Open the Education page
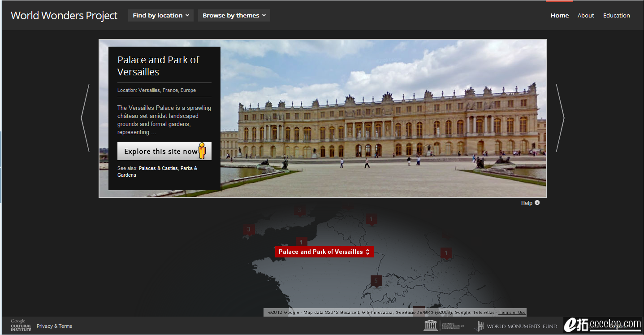The image size is (644, 335). pyautogui.click(x=616, y=15)
